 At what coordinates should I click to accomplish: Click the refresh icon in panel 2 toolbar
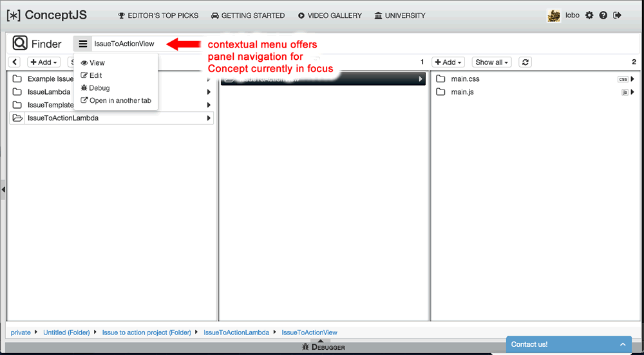526,62
